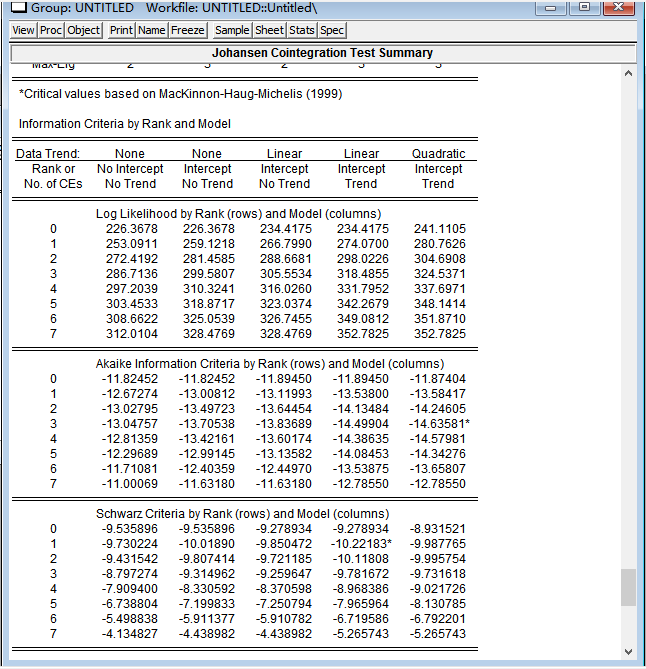Click 'Akaike Information Criteria' section heading
The width and height of the screenshot is (646, 669).
pos(270,364)
